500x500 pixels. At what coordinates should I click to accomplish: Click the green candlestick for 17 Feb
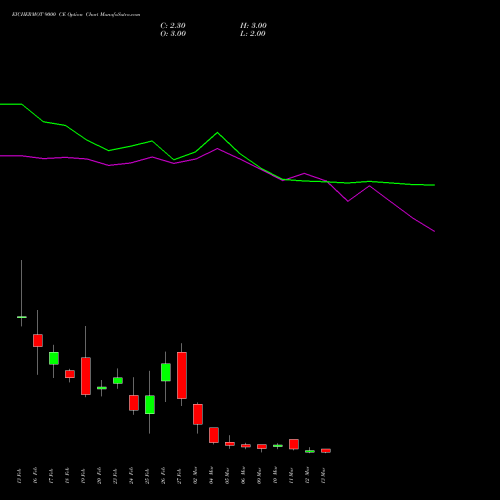click(54, 358)
